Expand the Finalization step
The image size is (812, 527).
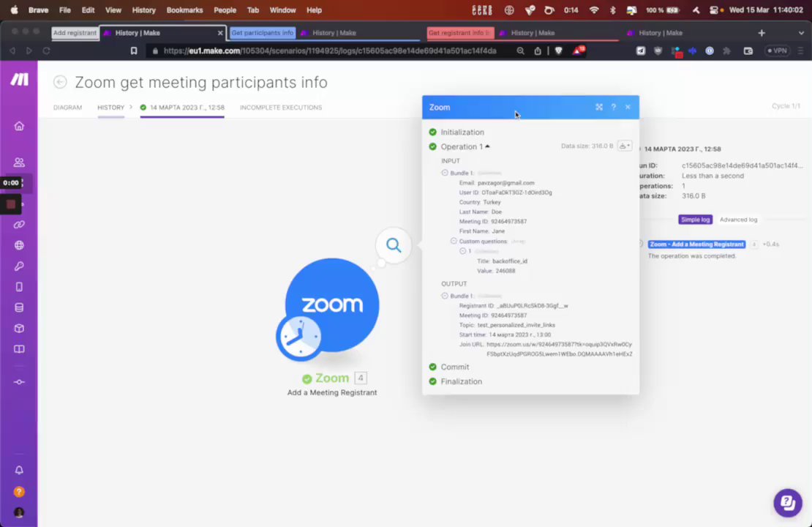[461, 381]
